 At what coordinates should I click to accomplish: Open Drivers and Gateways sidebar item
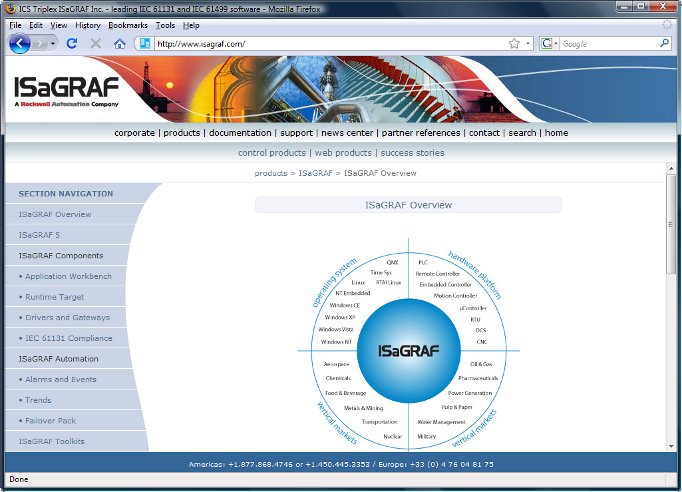click(x=67, y=317)
